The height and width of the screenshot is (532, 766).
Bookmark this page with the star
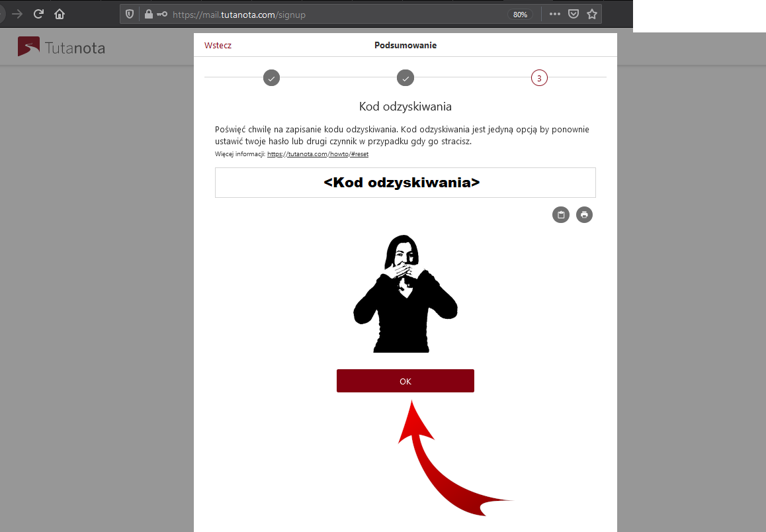pyautogui.click(x=592, y=14)
